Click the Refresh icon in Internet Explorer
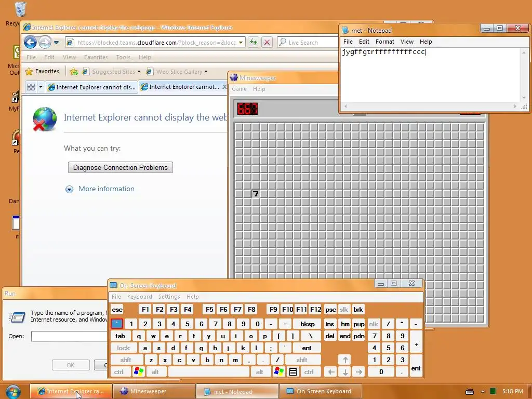The height and width of the screenshot is (399, 532). [254, 43]
